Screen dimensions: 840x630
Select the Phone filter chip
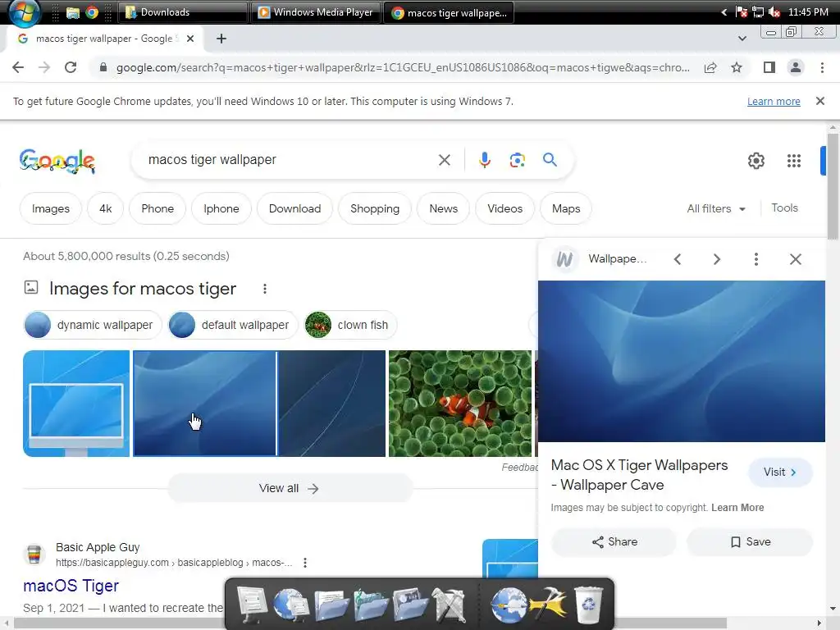coord(157,208)
